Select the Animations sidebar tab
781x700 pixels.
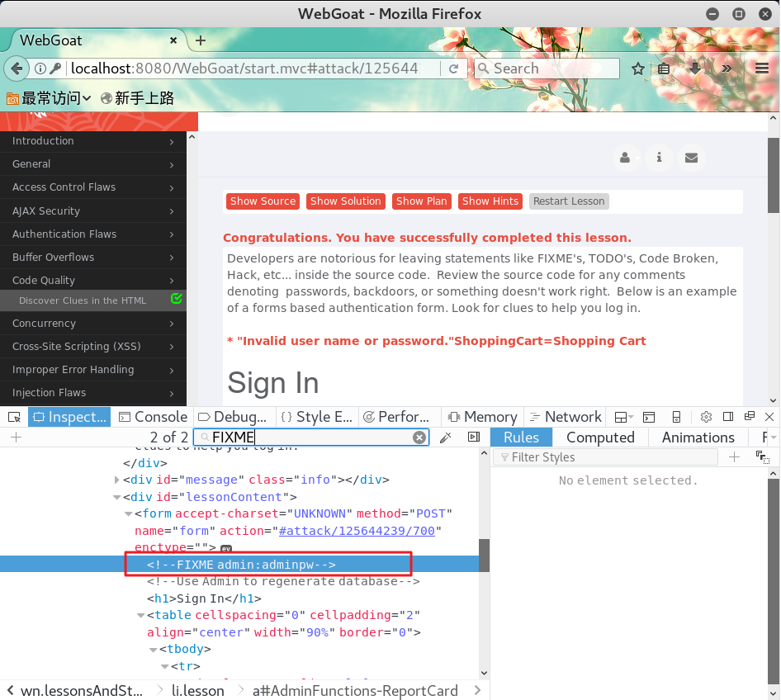click(x=698, y=437)
